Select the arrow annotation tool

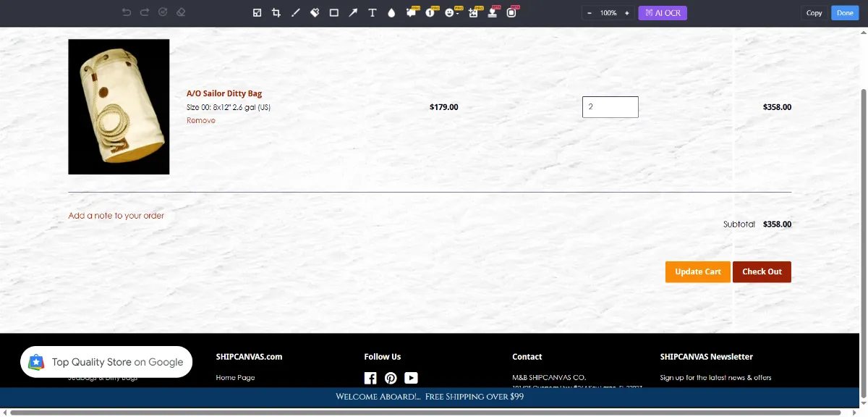coord(353,12)
